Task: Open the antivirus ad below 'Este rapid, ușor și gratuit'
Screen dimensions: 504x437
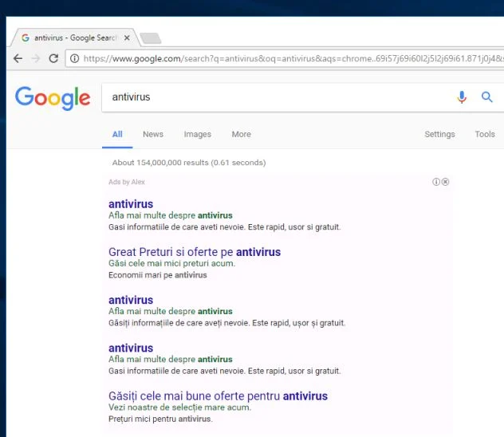Action: (131, 348)
